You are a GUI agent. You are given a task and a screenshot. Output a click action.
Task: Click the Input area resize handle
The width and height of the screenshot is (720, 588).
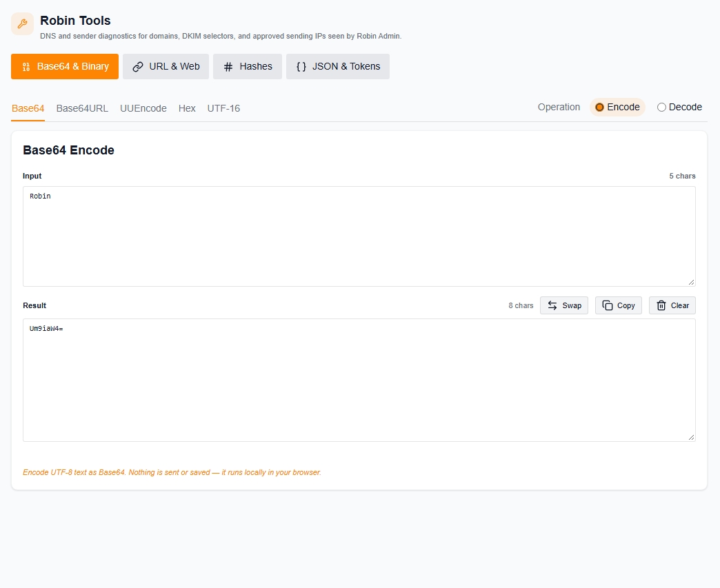tap(691, 282)
